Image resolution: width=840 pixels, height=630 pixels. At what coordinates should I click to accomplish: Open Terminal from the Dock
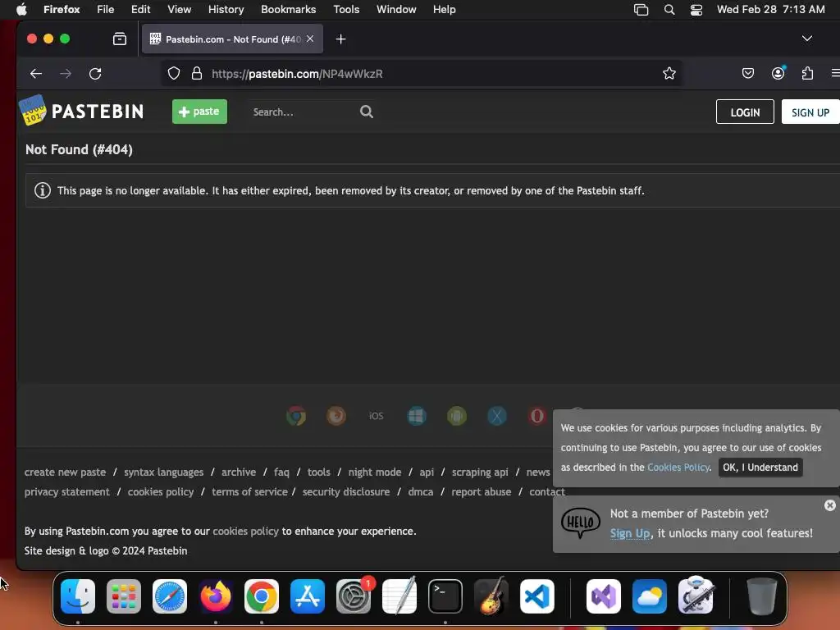point(445,596)
